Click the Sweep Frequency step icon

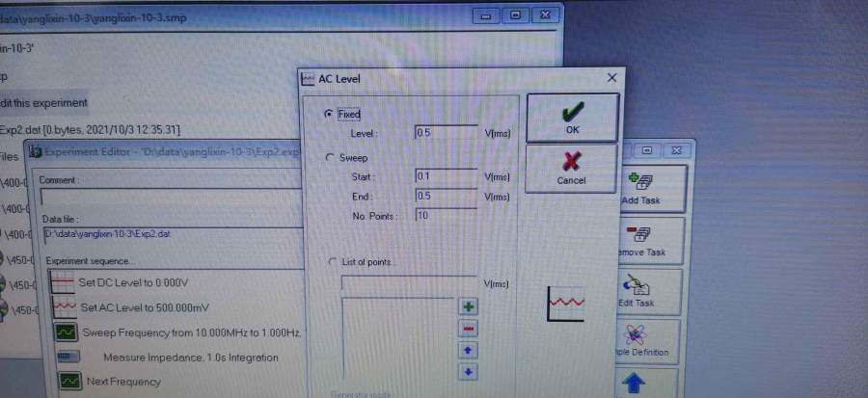coord(67,332)
